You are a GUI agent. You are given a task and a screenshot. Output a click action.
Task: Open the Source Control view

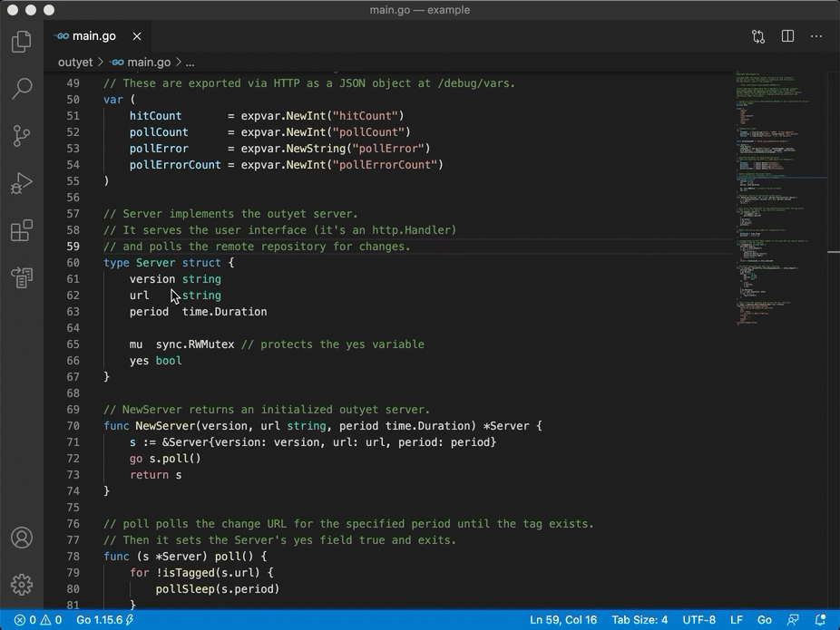[21, 135]
